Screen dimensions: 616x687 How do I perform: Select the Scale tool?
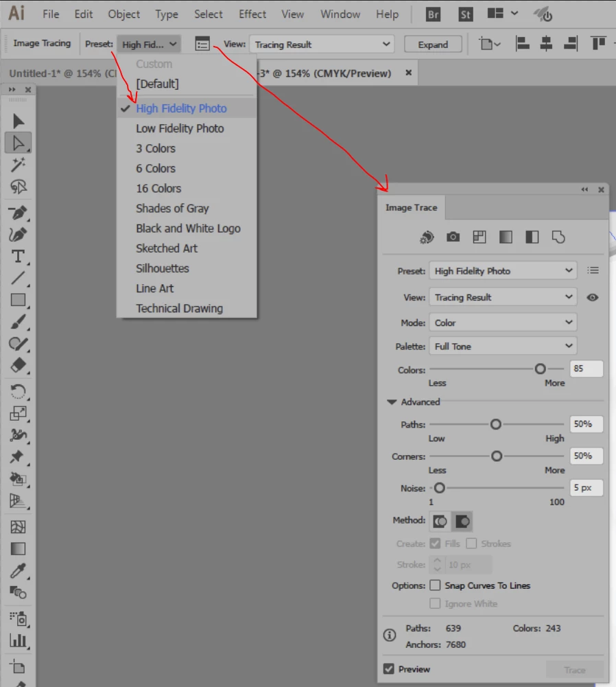click(18, 413)
